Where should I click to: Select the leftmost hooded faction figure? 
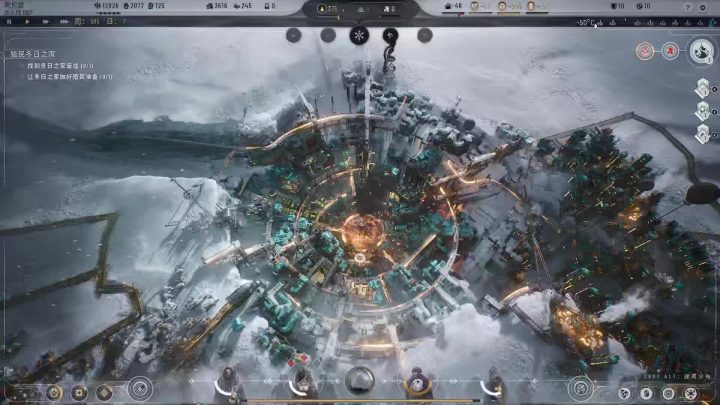click(228, 386)
